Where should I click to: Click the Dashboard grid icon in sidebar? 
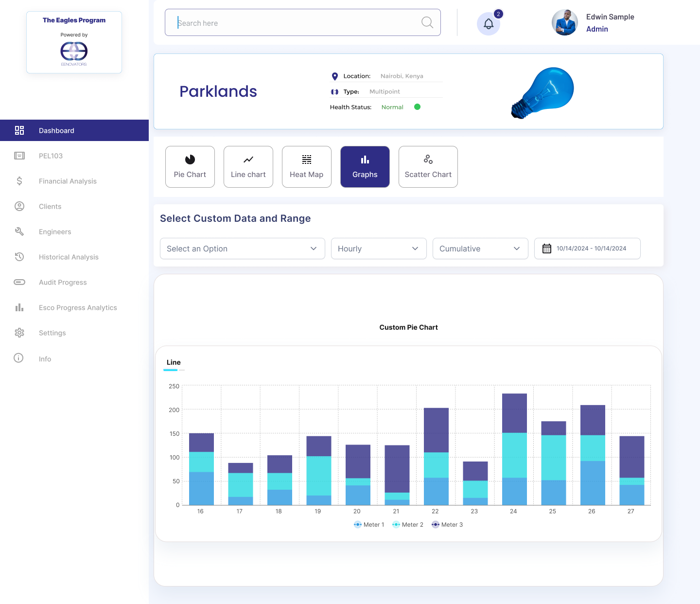(19, 130)
